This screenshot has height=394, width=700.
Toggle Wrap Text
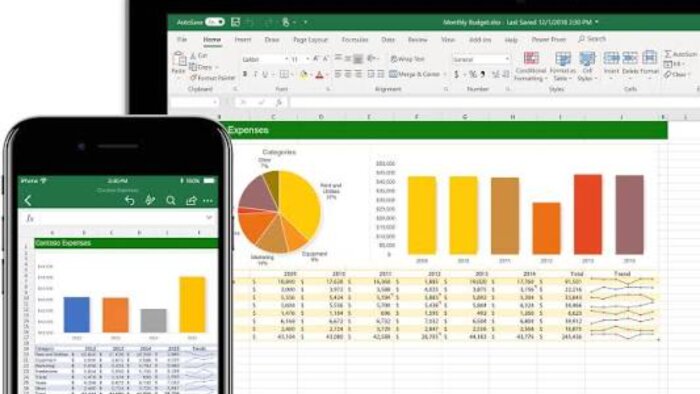pyautogui.click(x=407, y=59)
